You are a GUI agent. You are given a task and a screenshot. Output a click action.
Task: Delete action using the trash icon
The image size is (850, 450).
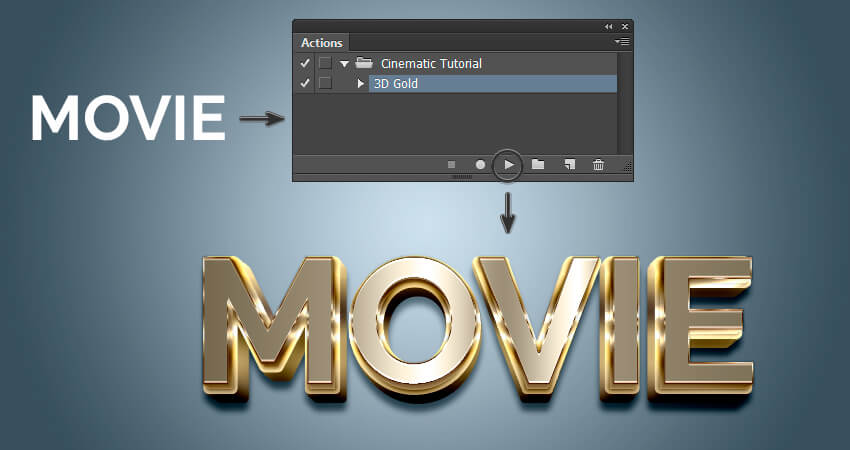(598, 165)
